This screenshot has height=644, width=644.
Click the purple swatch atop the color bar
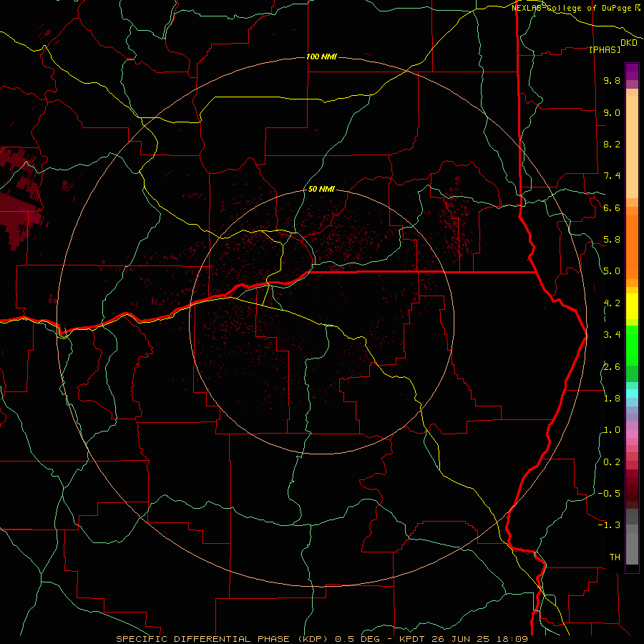tap(632, 72)
